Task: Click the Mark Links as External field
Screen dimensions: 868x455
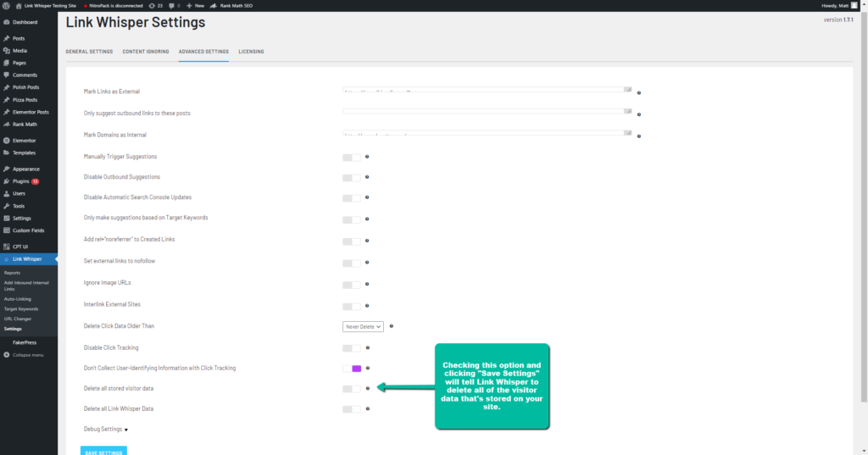Action: coord(487,90)
